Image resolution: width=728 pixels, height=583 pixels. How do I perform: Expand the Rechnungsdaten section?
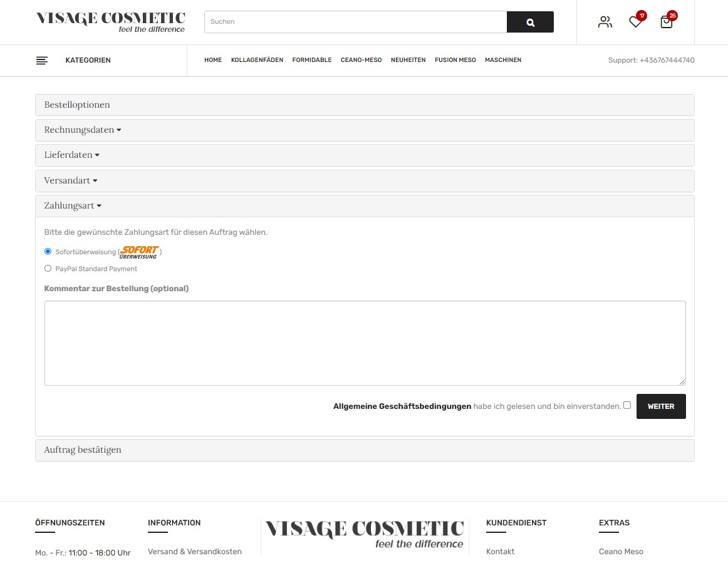pyautogui.click(x=82, y=130)
